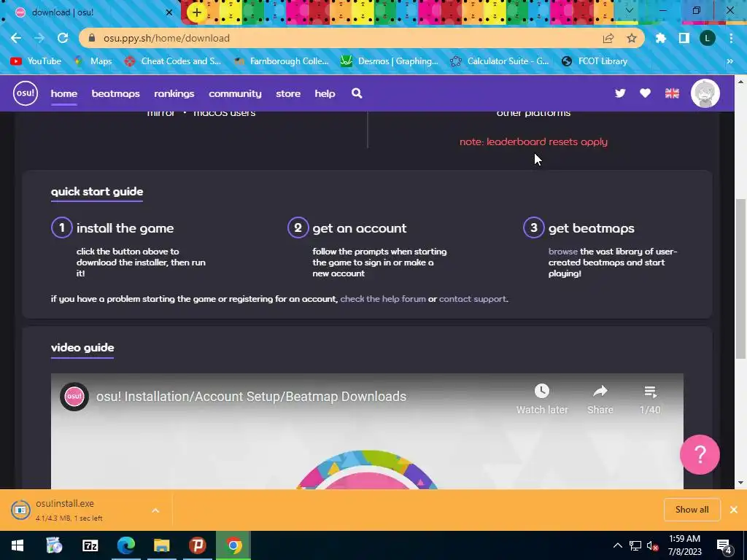
Task: Open the search magnifier icon
Action: pyautogui.click(x=357, y=93)
